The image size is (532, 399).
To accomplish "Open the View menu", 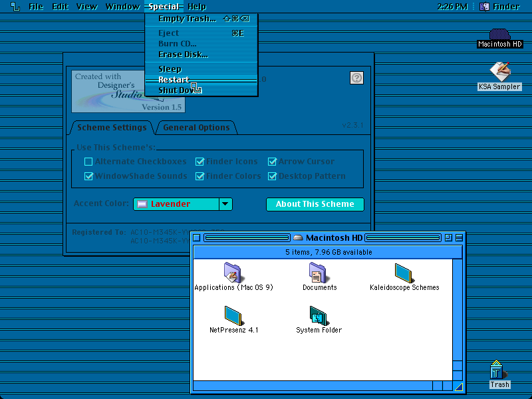I will click(87, 7).
